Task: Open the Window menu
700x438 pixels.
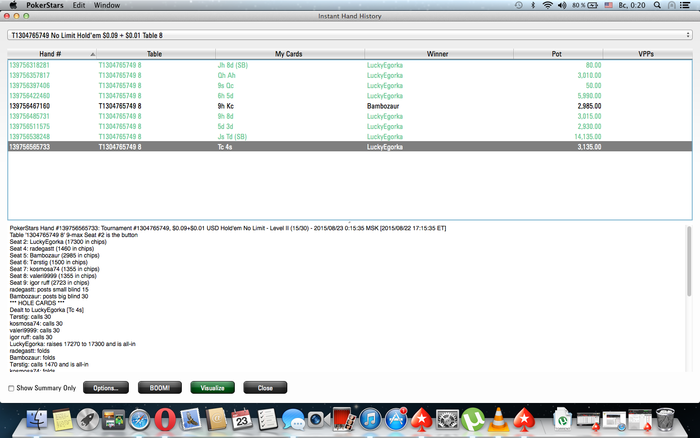Action: pos(107,5)
